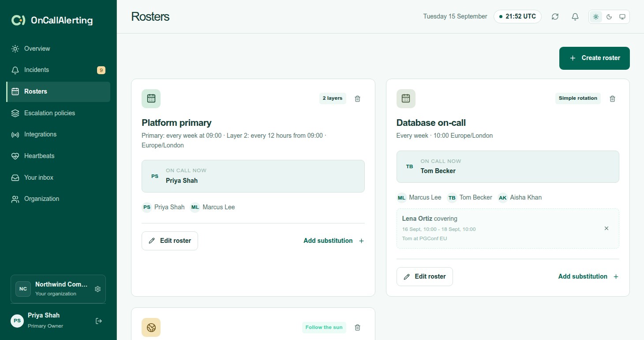Image resolution: width=644 pixels, height=340 pixels.
Task: Click the Aisha Khan chip in Database on-call
Action: (520, 197)
